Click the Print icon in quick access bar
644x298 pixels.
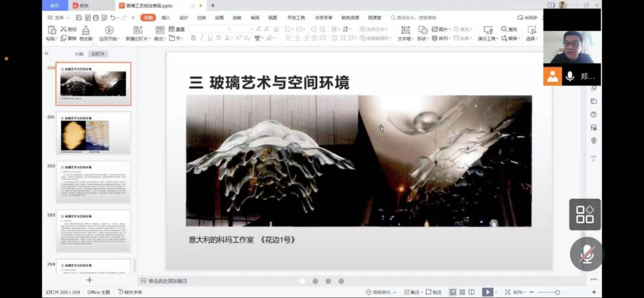click(x=95, y=18)
